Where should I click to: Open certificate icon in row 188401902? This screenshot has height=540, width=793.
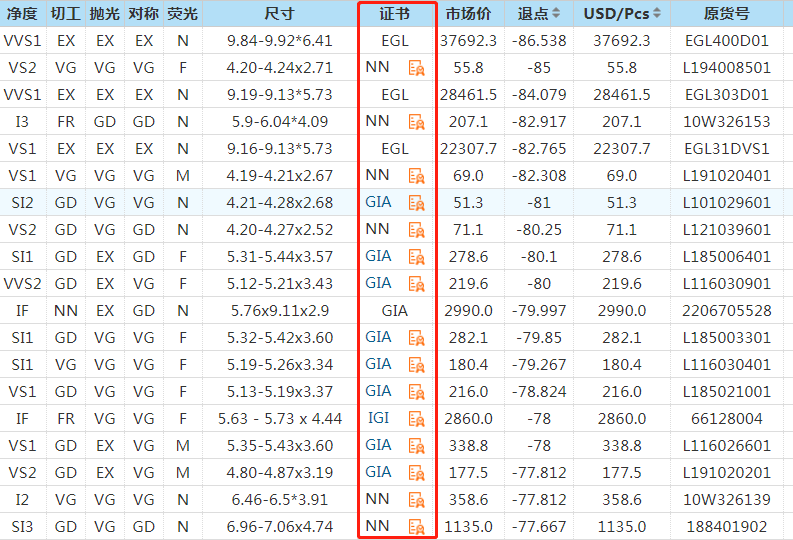click(x=416, y=527)
